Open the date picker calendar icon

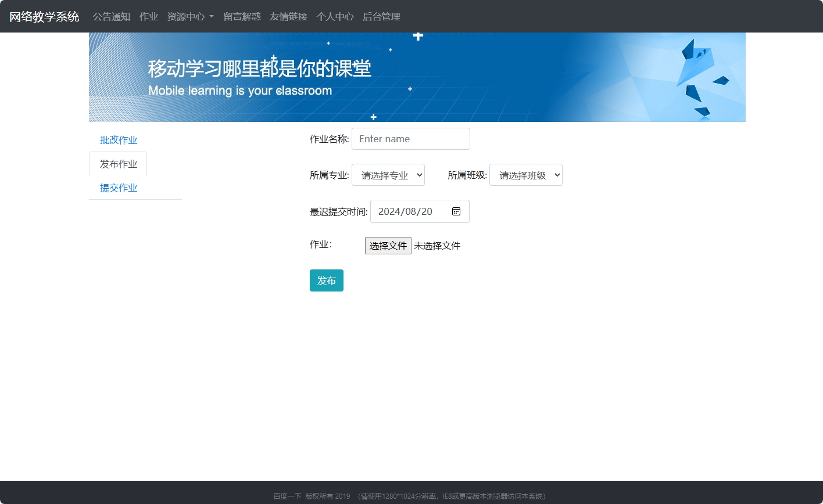click(456, 211)
